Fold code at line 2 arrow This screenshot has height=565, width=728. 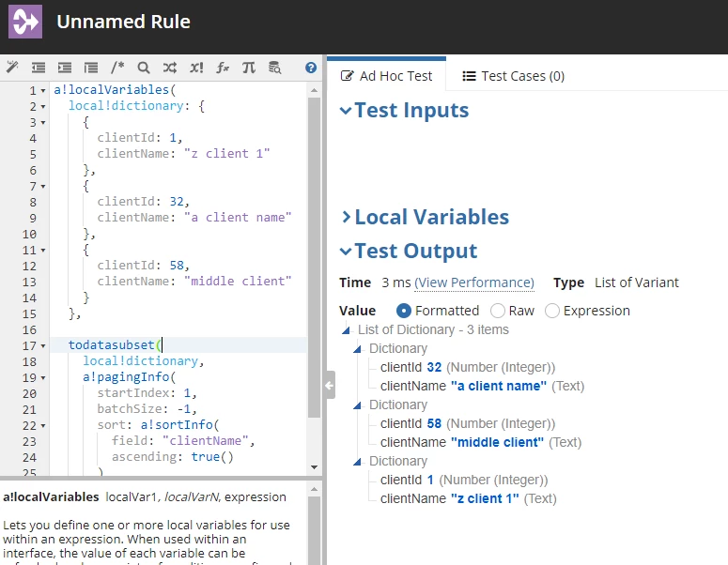click(43, 107)
